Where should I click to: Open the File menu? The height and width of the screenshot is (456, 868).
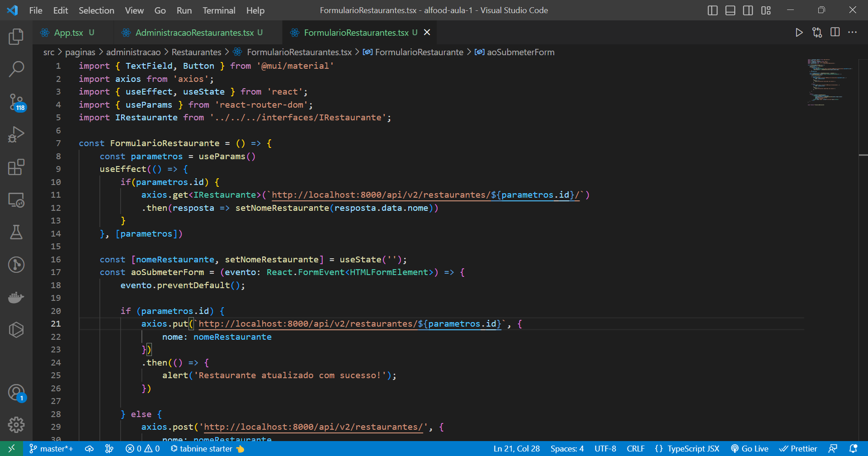point(36,10)
